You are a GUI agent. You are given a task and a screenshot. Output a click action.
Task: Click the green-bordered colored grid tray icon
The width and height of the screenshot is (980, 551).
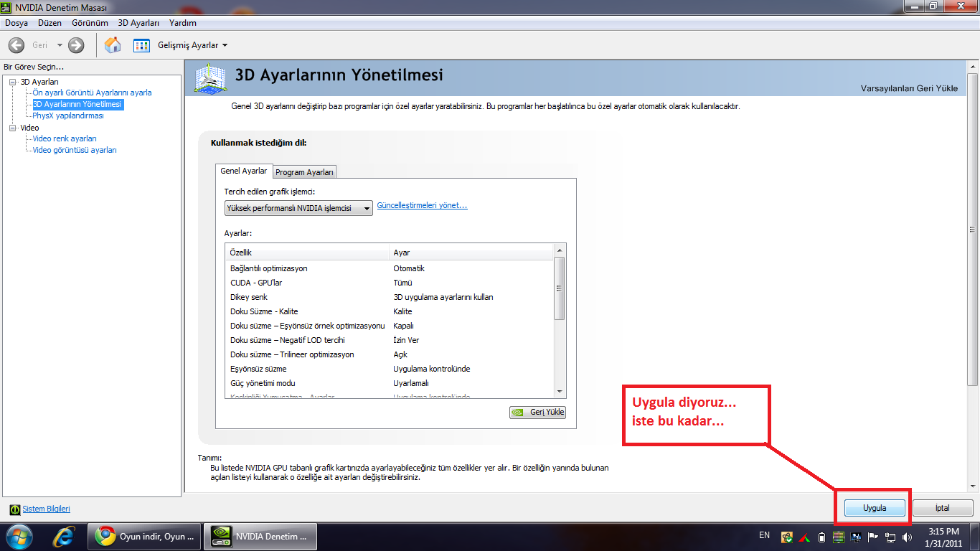tap(838, 537)
